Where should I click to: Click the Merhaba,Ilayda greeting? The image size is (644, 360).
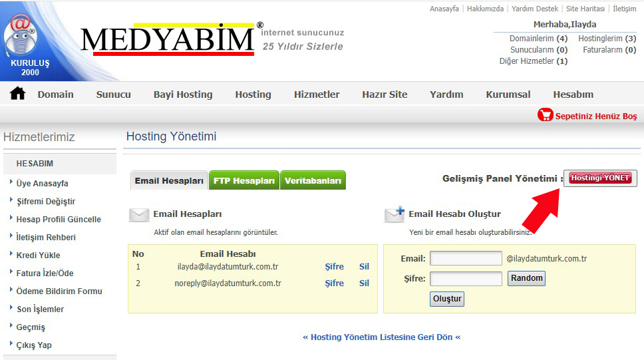[x=565, y=24]
